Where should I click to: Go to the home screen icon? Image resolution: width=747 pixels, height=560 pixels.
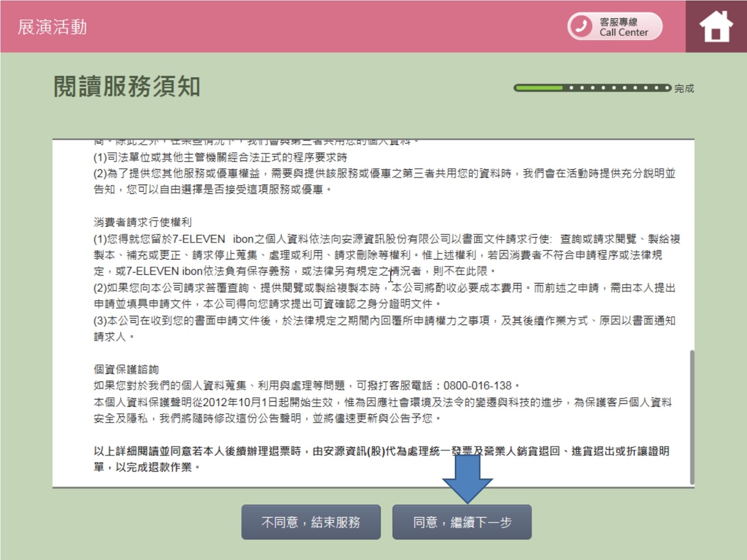tap(716, 26)
